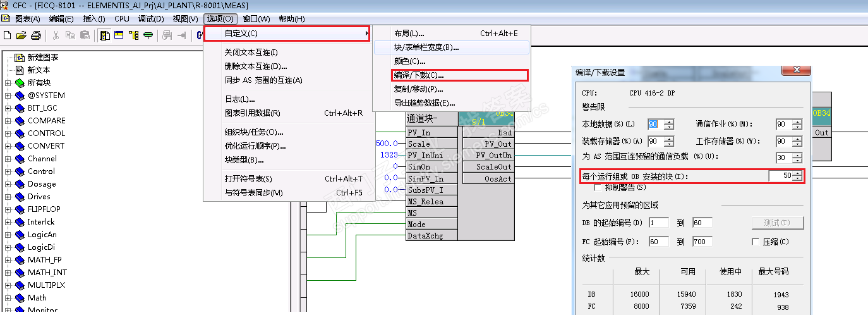Expand the BIT_LGC tree node
This screenshot has height=315, width=868.
(x=8, y=108)
